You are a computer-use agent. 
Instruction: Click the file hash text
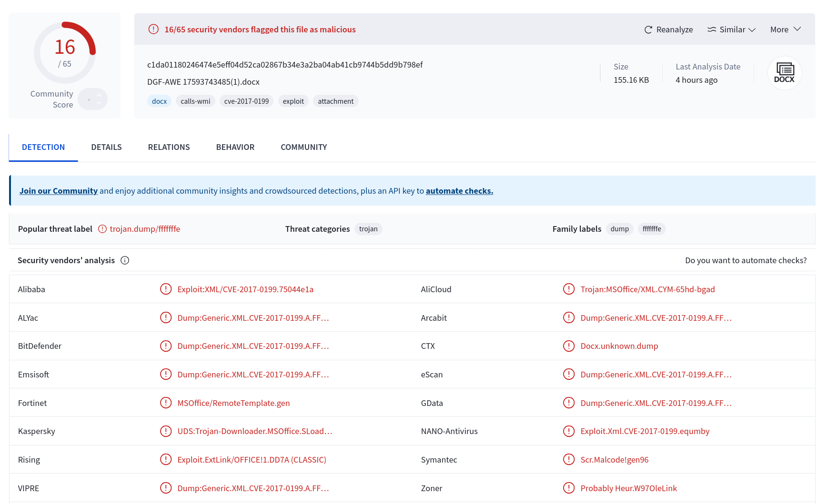[285, 65]
